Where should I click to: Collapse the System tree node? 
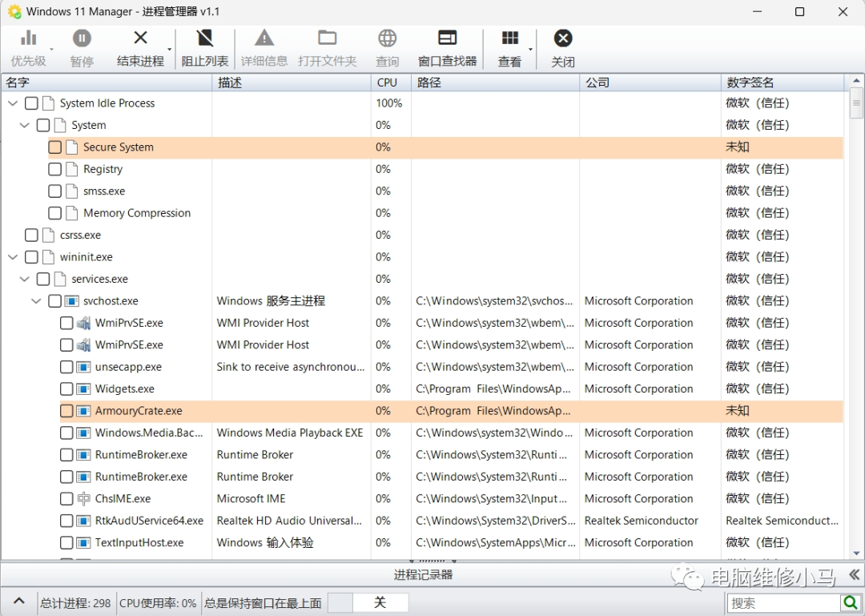click(25, 125)
